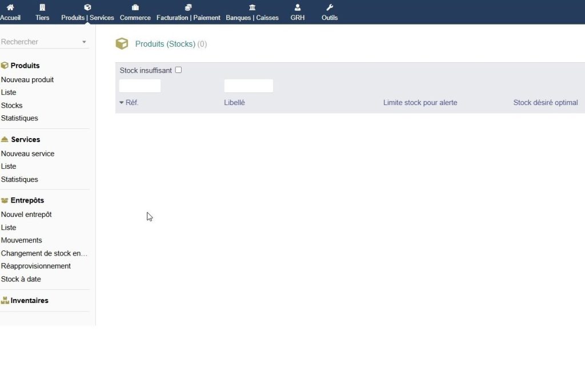Screen dimensions: 585x392
Task: Click the Banques | Caisses bank icon
Action: click(252, 7)
